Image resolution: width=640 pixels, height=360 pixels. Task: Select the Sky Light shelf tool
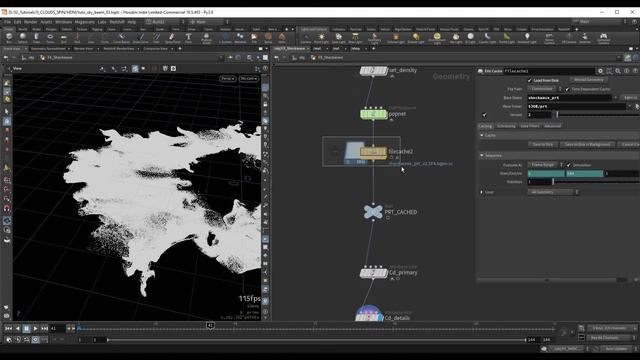click(x=456, y=38)
